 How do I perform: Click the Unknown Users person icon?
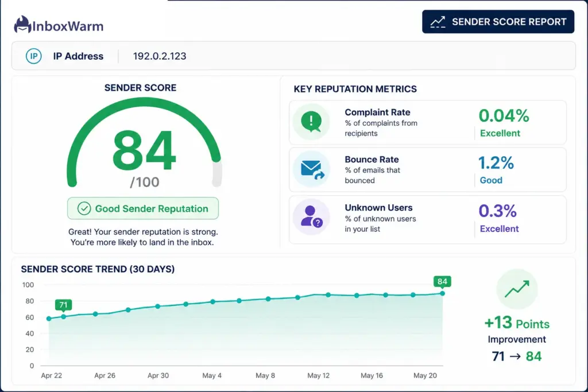pyautogui.click(x=311, y=216)
